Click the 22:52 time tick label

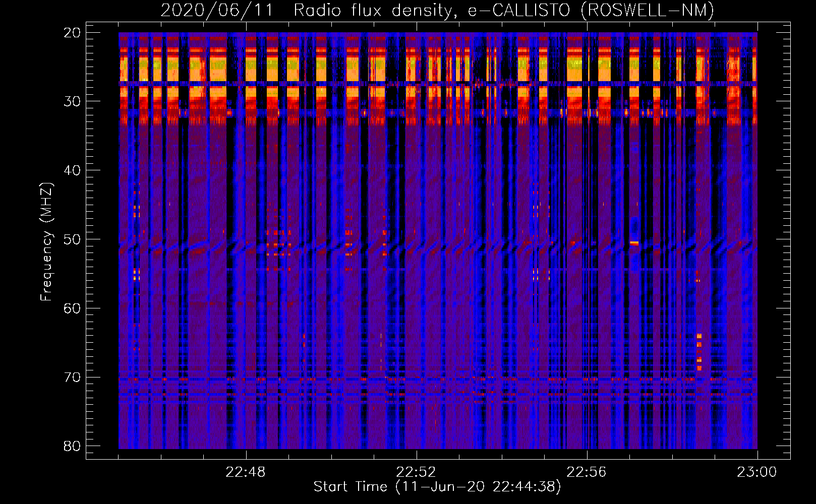(x=416, y=472)
